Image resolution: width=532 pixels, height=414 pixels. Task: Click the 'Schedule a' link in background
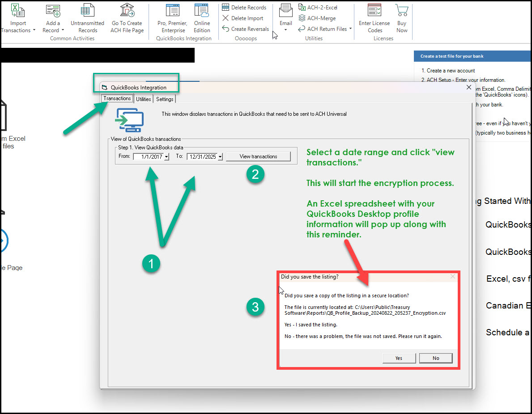coord(507,332)
